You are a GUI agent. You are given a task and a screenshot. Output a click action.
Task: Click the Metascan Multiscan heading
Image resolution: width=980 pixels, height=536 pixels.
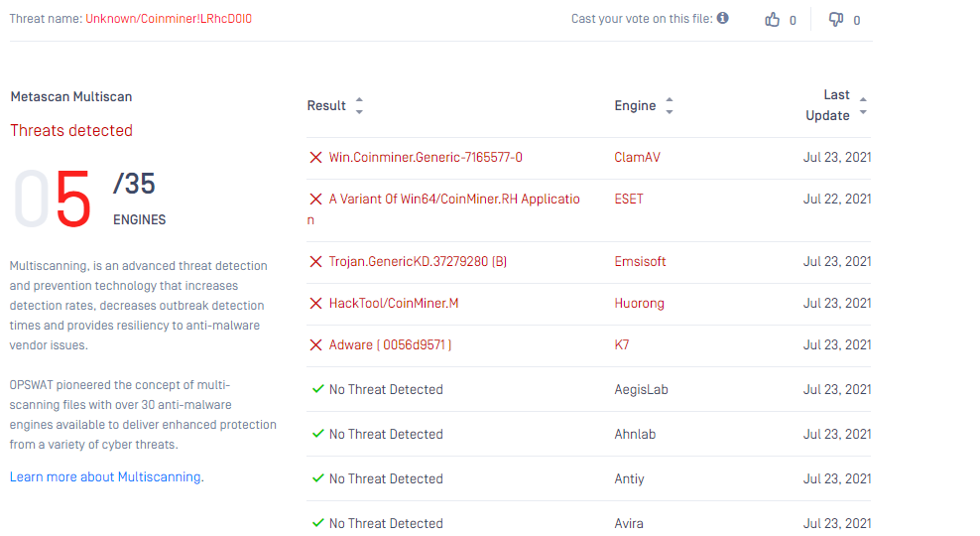70,97
